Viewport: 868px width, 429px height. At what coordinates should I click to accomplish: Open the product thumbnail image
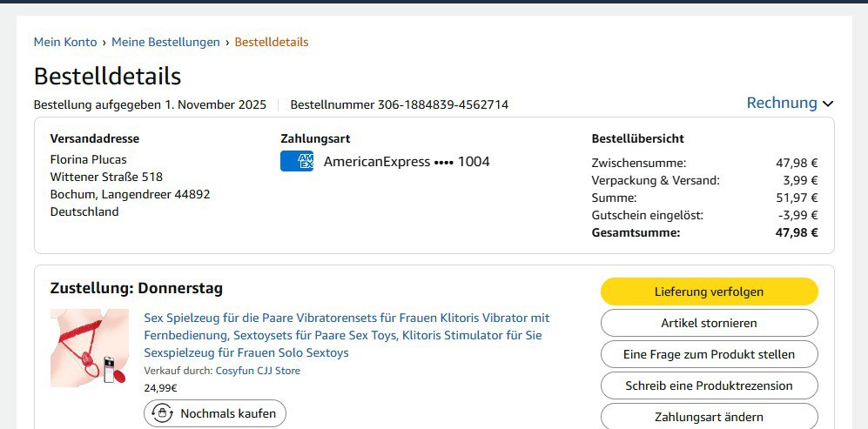click(x=90, y=347)
